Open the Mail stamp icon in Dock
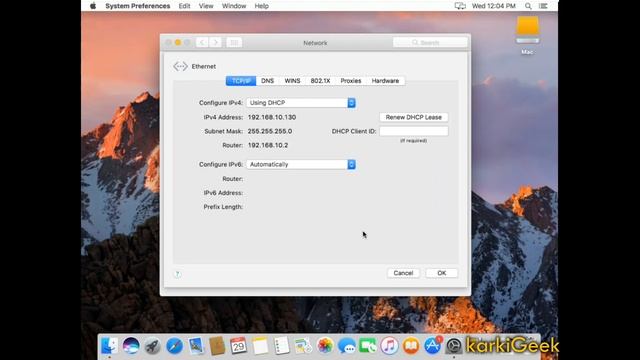640x360 pixels. [x=196, y=346]
